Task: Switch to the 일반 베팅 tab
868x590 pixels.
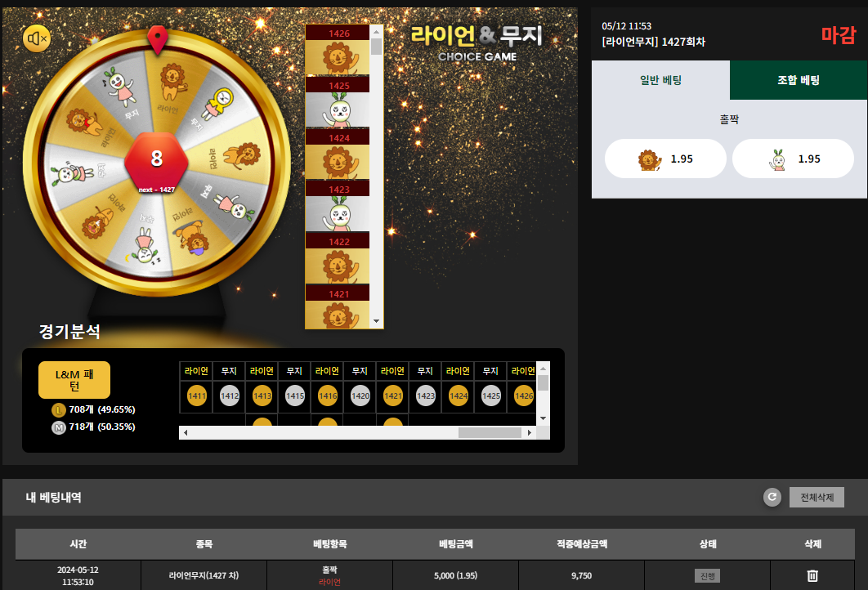Action: coord(661,80)
